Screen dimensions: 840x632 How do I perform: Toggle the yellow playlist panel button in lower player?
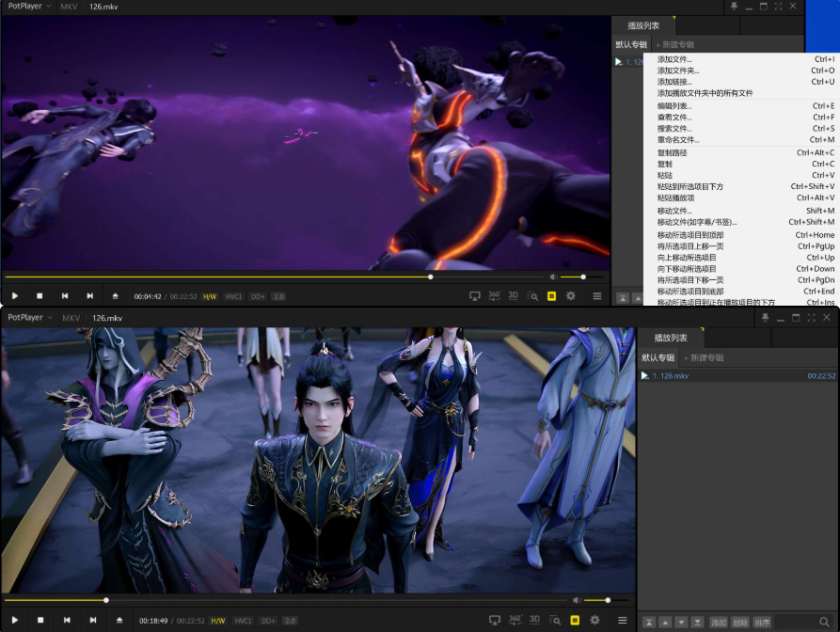(x=575, y=621)
